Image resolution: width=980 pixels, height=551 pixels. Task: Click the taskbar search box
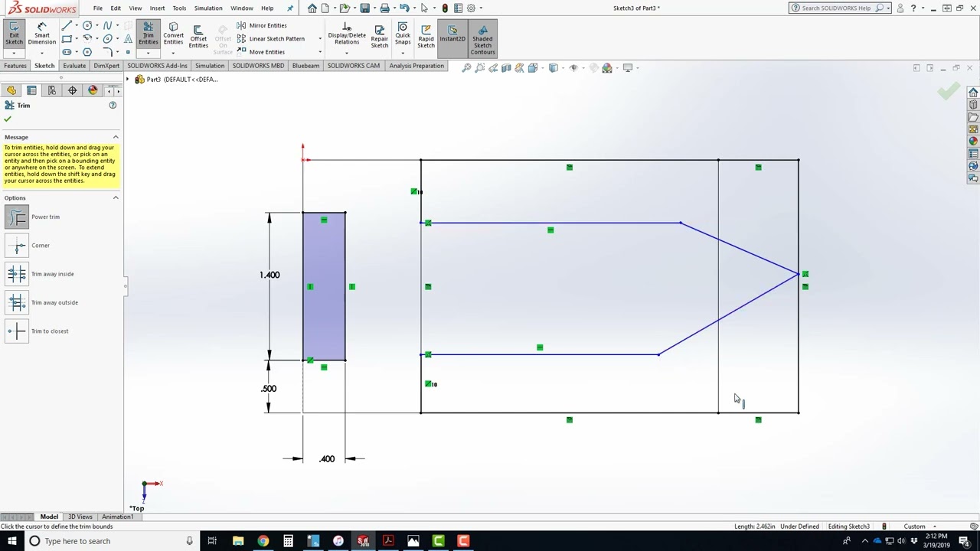click(113, 541)
